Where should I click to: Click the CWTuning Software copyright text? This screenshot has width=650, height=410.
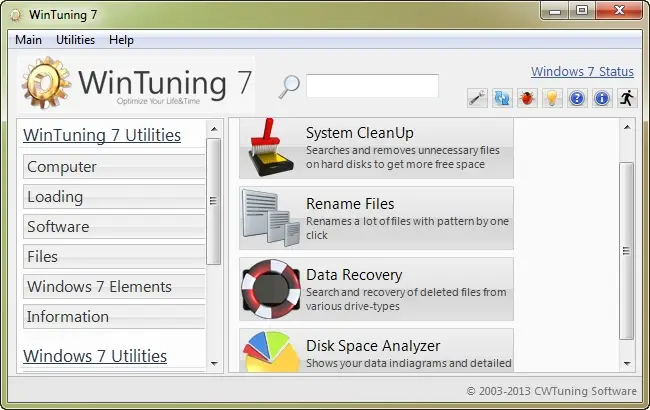coord(551,391)
